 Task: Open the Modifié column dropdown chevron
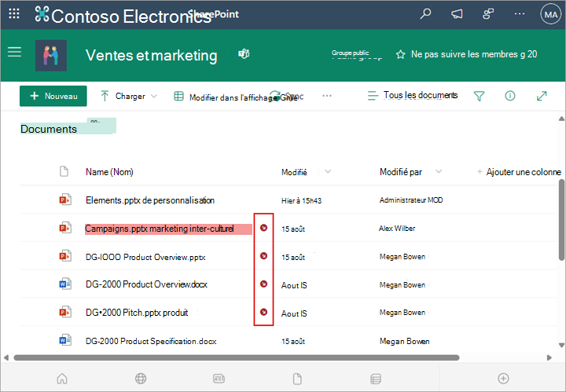click(328, 172)
